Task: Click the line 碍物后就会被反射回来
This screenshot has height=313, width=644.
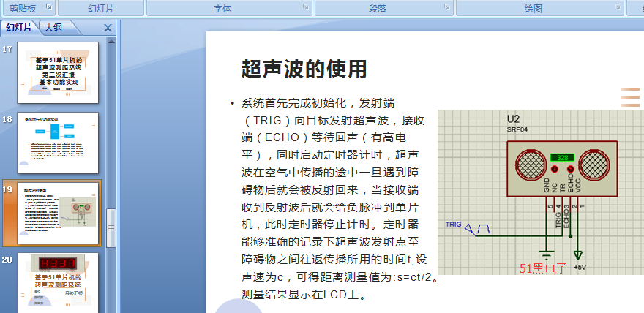Action: pyautogui.click(x=330, y=190)
